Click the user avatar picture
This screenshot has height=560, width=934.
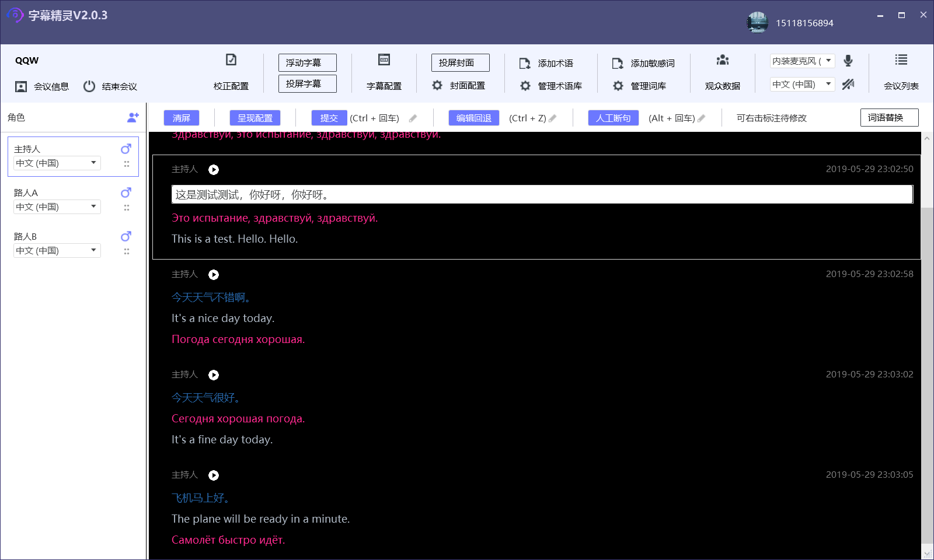[x=757, y=23]
